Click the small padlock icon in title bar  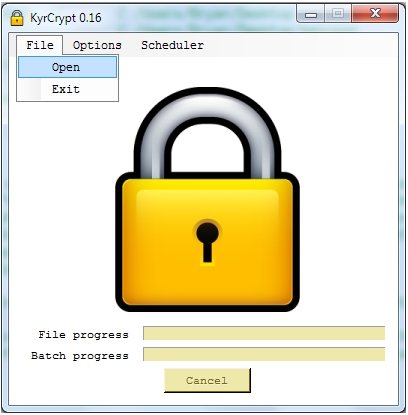pos(17,18)
